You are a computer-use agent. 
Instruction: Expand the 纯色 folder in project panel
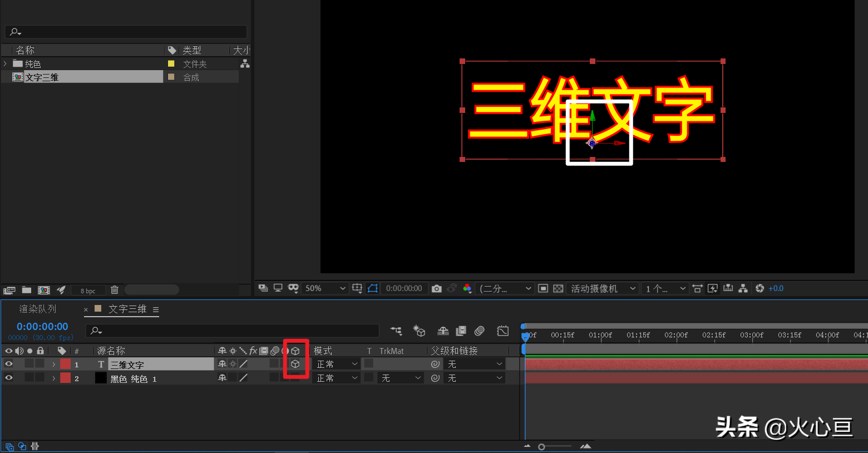[5, 64]
